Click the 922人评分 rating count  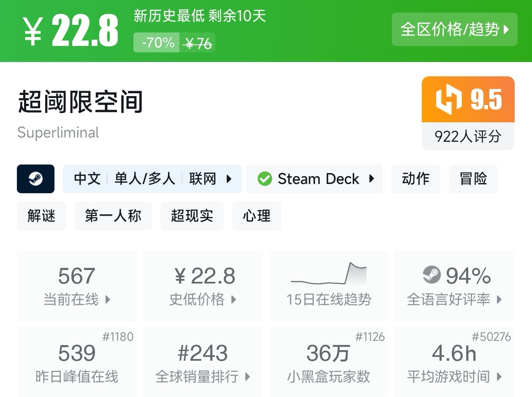(x=468, y=136)
